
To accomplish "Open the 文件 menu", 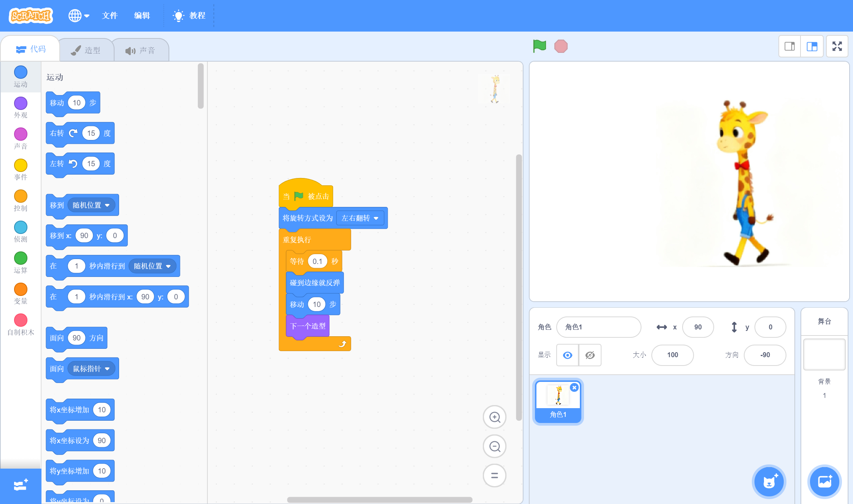I will 110,16.
